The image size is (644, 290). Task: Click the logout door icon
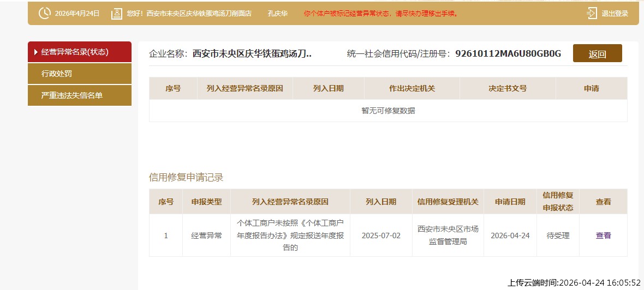tap(592, 14)
